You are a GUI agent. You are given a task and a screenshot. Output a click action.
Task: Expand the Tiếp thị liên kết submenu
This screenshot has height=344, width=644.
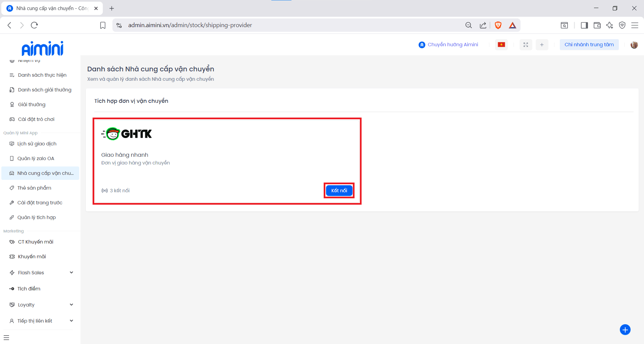(71, 321)
